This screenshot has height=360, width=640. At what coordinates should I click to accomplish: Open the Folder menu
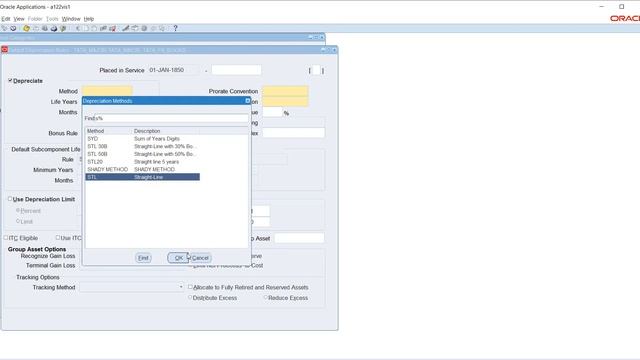35,19
